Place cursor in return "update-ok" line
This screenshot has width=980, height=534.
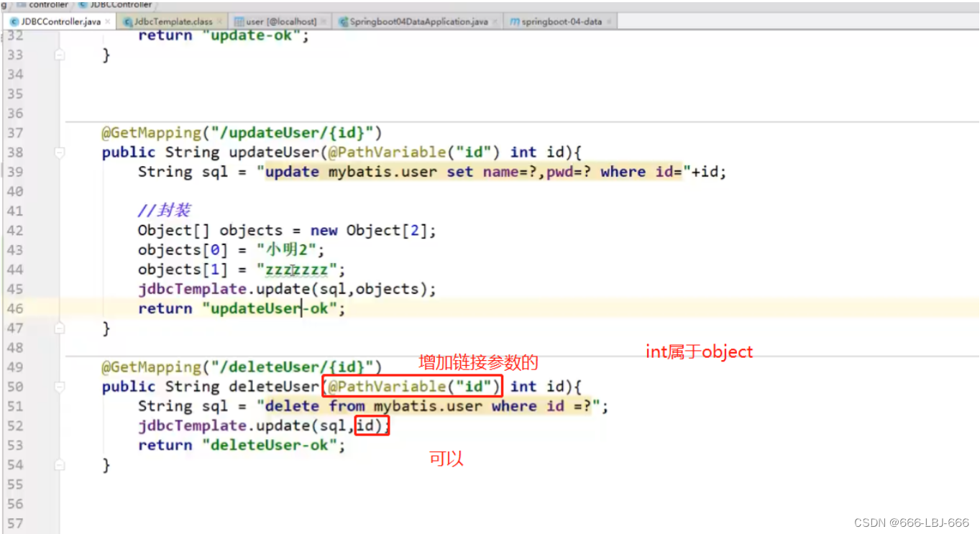click(x=224, y=35)
